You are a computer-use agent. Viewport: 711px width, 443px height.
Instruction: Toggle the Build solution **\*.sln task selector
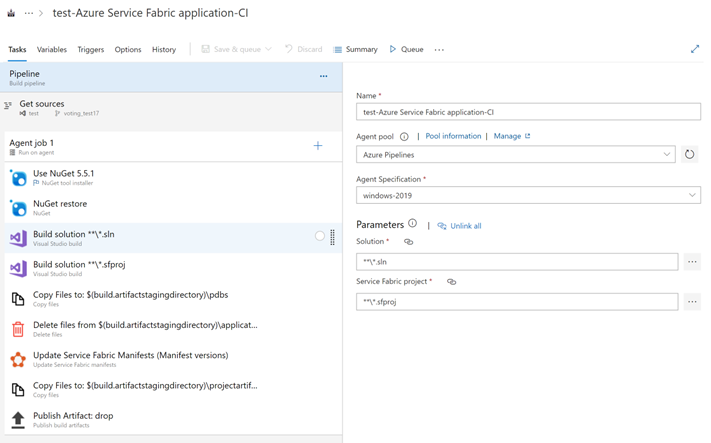click(320, 237)
